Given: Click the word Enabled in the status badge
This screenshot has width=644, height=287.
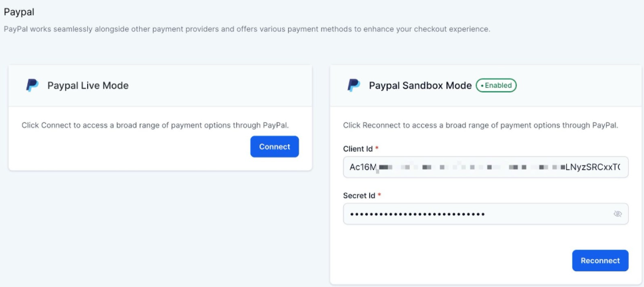Looking at the screenshot, I should point(499,86).
